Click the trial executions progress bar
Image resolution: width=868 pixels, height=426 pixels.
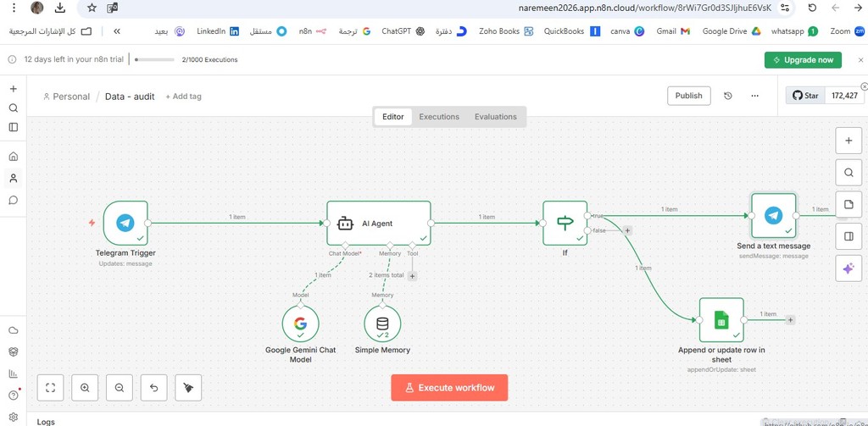tap(155, 60)
